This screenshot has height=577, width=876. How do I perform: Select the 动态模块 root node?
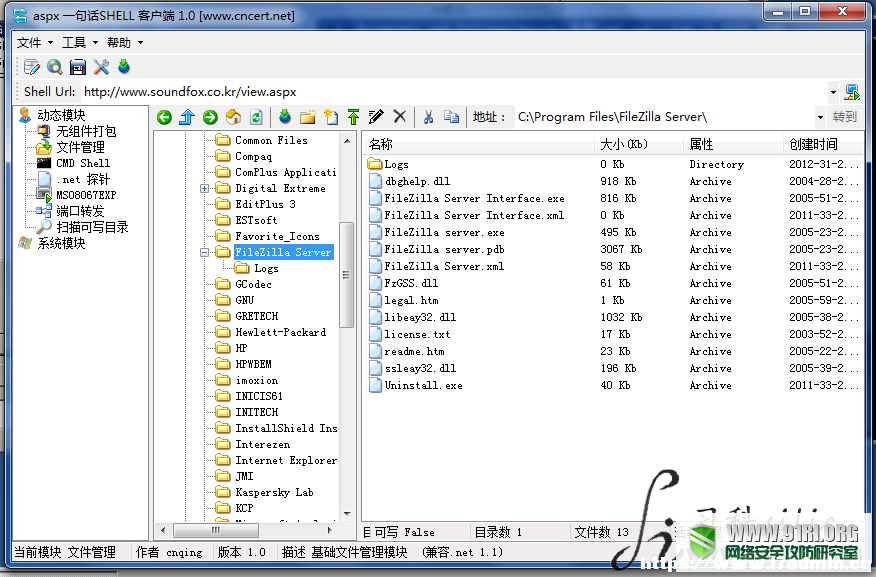tap(61, 115)
